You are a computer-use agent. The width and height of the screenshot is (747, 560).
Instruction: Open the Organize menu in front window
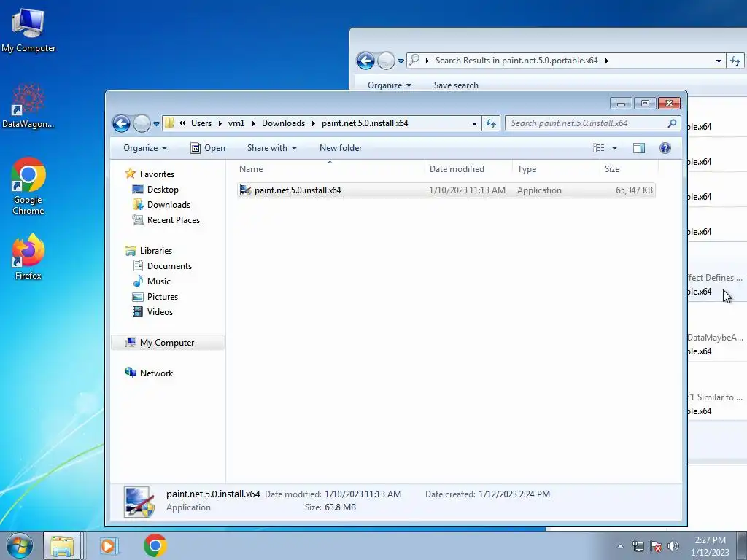pos(145,148)
